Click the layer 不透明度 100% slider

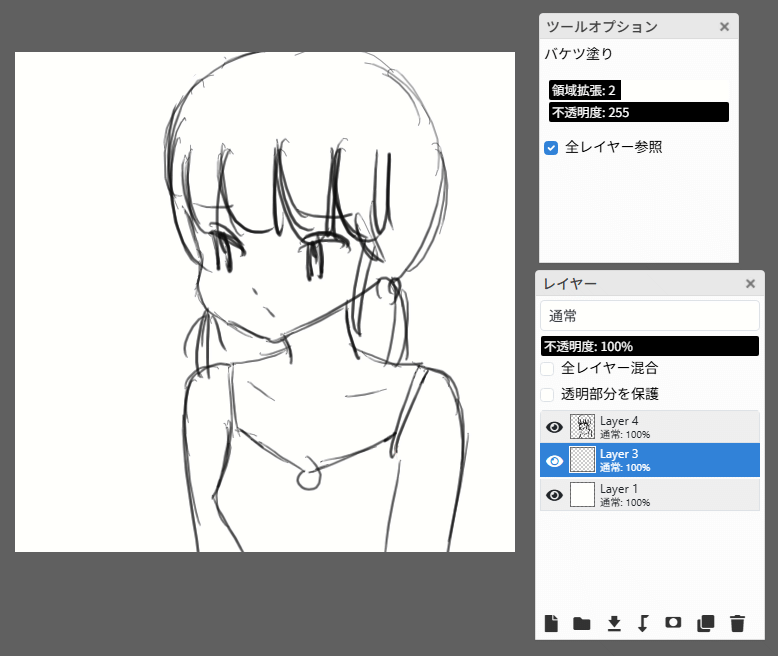point(649,346)
